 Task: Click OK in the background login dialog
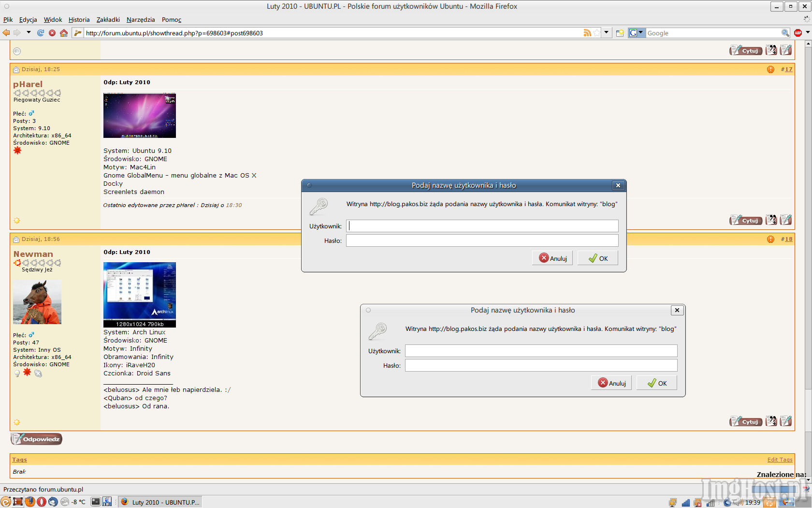(656, 383)
